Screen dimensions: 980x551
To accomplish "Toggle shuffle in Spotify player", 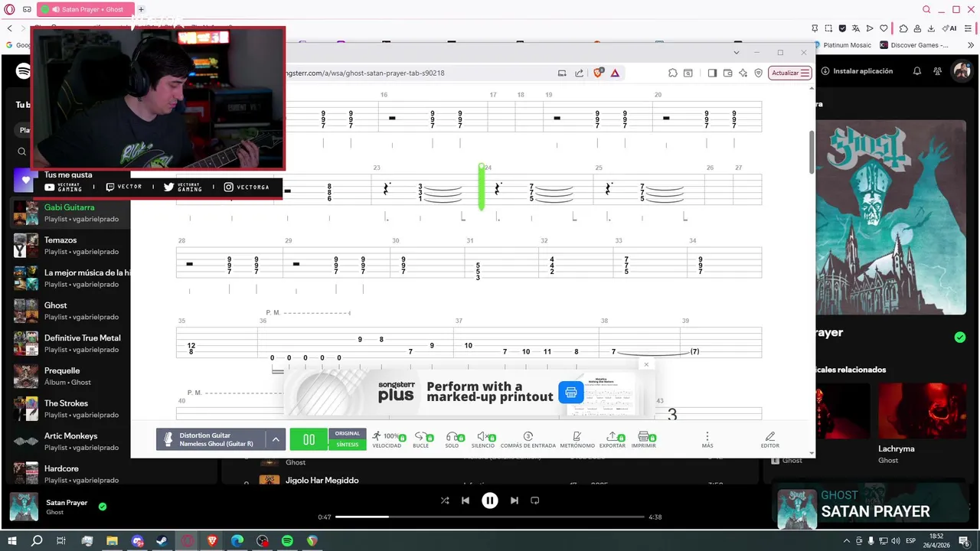I will pyautogui.click(x=445, y=500).
